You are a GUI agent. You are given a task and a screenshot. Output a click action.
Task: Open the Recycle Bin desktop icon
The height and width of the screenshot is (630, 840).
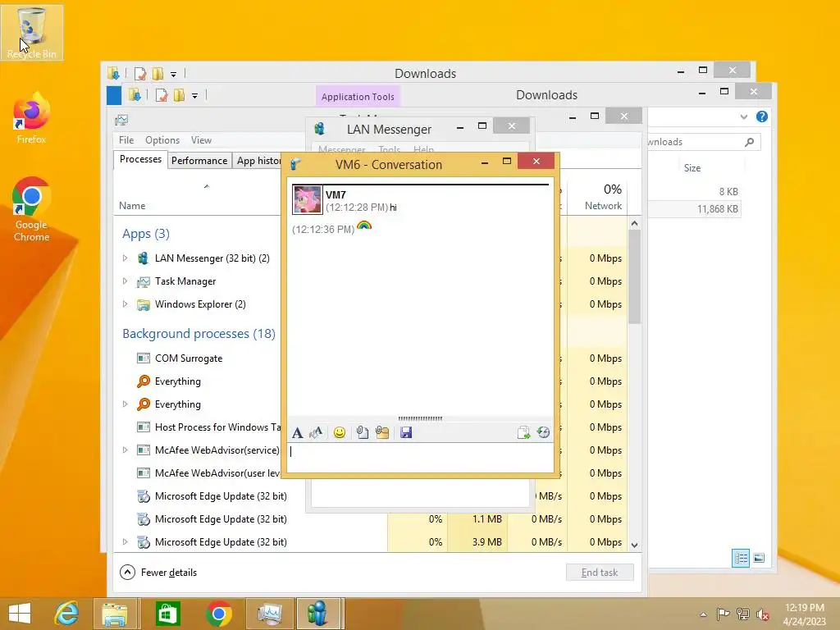pyautogui.click(x=32, y=32)
